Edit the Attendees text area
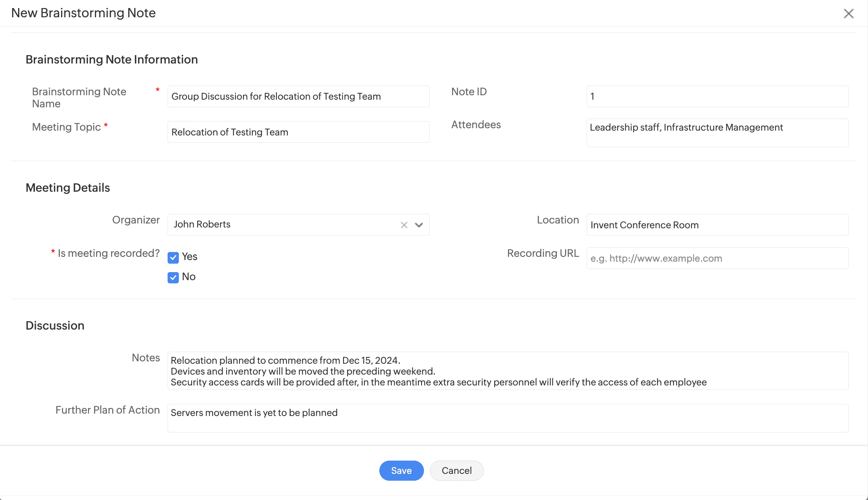Screen dimensions: 868x500 pos(717,133)
